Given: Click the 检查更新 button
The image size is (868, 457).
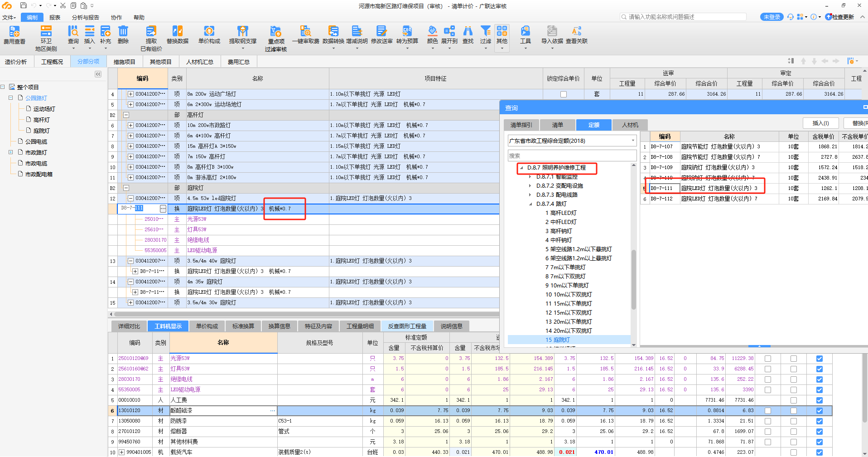Looking at the screenshot, I should coord(840,17).
